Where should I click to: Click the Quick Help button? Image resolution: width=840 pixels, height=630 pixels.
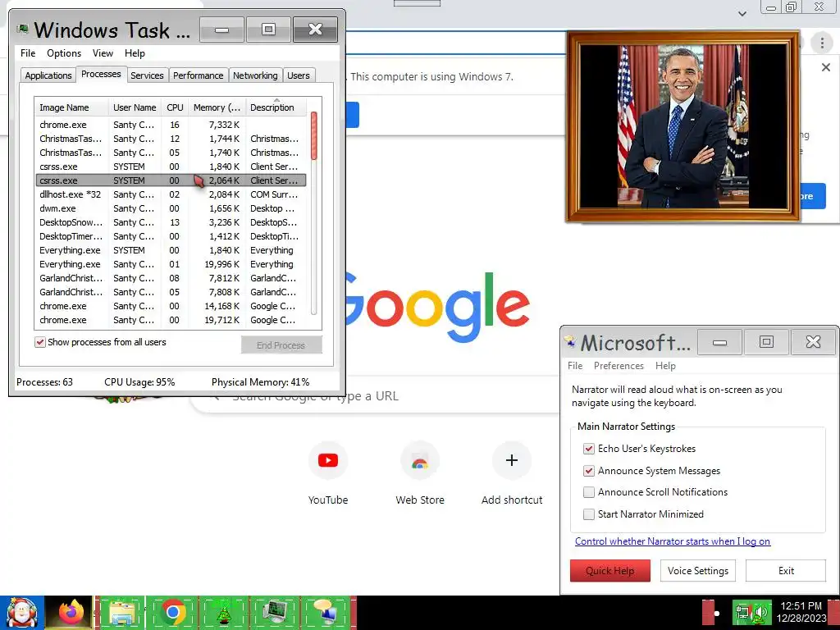(x=610, y=571)
